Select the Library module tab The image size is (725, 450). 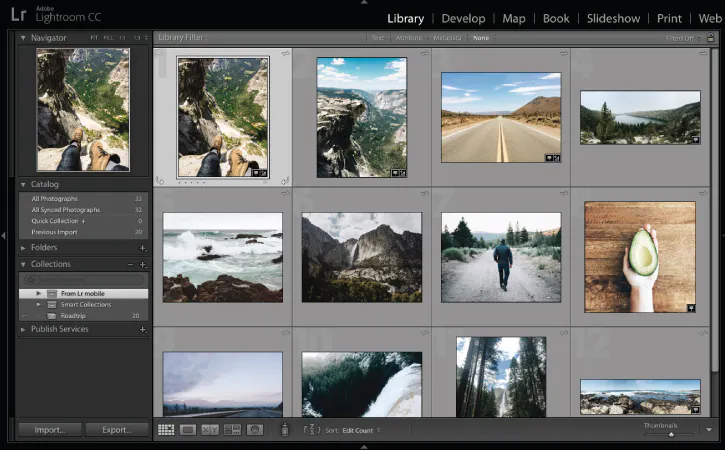[x=406, y=18]
